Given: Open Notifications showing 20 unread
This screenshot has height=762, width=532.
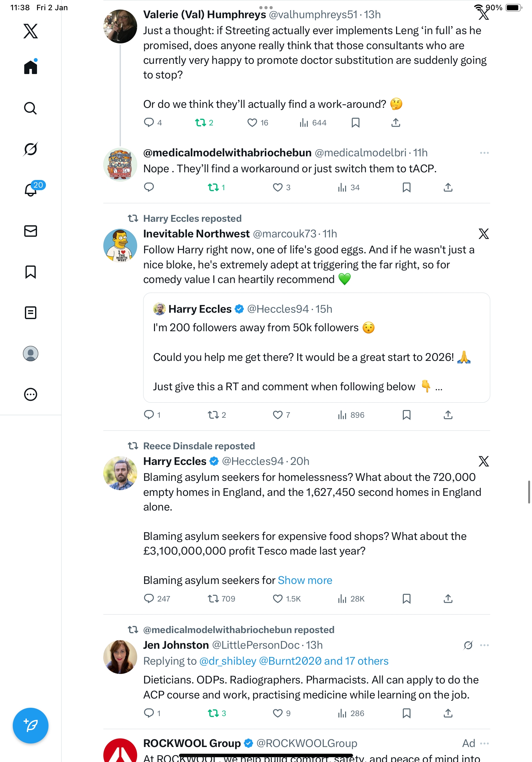Looking at the screenshot, I should pos(31,190).
